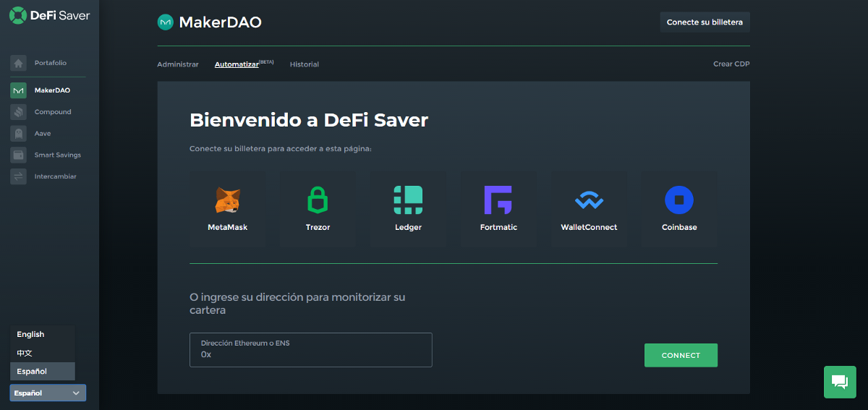
Task: Click the Smart Savings sidebar label
Action: click(58, 155)
